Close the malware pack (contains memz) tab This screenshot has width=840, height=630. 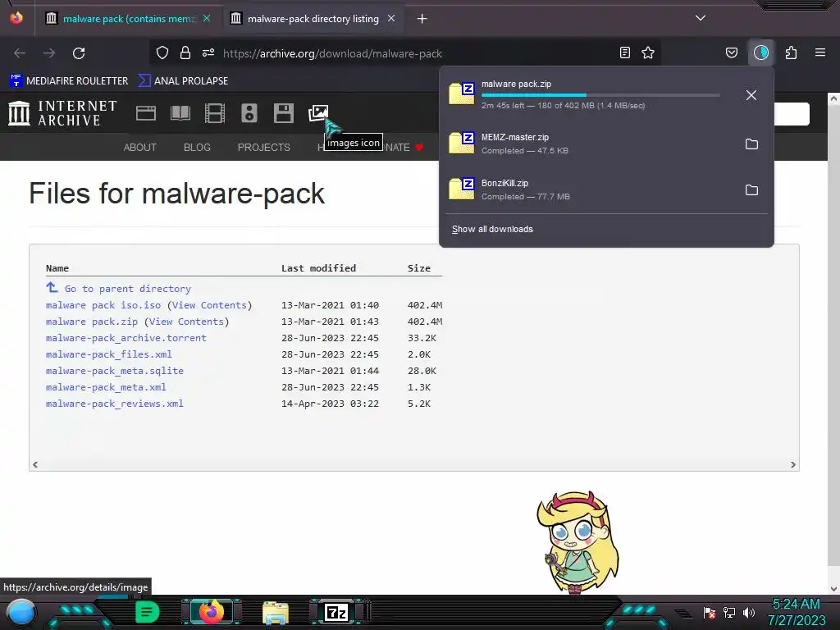[x=207, y=18]
